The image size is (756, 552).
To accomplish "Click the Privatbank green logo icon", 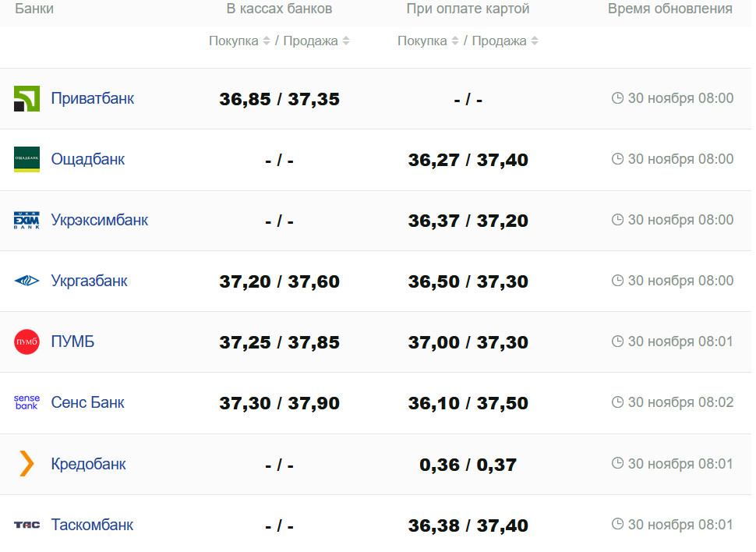I will tap(26, 99).
